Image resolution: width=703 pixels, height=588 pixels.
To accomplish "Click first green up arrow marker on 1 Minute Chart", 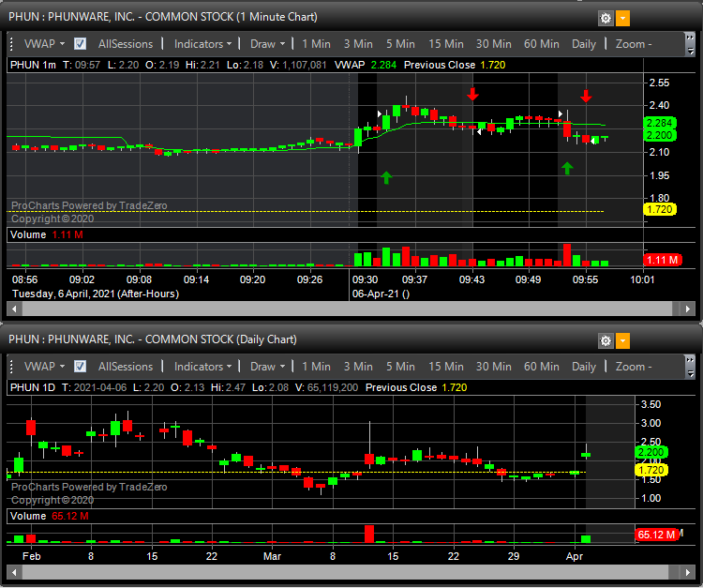I will [x=385, y=176].
